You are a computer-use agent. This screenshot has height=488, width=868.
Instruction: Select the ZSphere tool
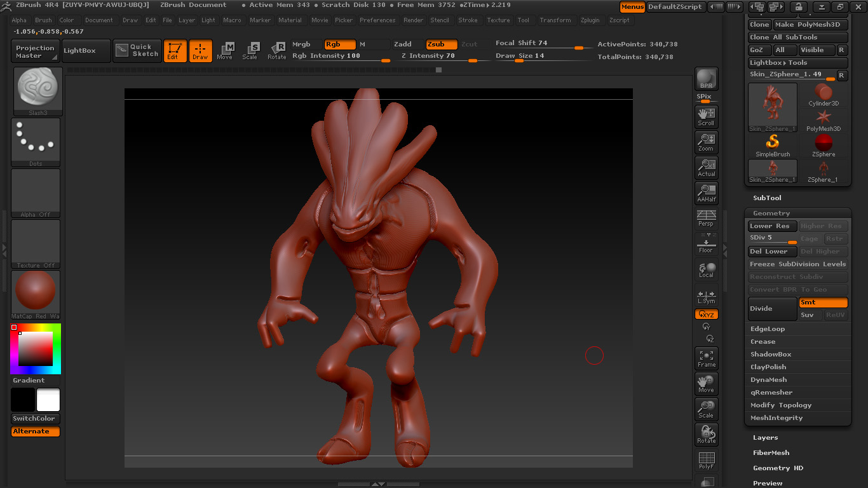click(x=824, y=146)
